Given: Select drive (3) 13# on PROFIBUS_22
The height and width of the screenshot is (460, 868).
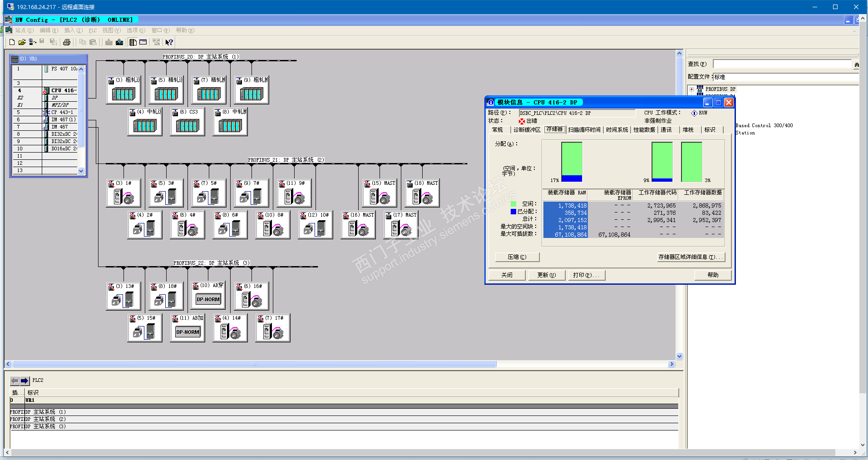Looking at the screenshot, I should 123,296.
